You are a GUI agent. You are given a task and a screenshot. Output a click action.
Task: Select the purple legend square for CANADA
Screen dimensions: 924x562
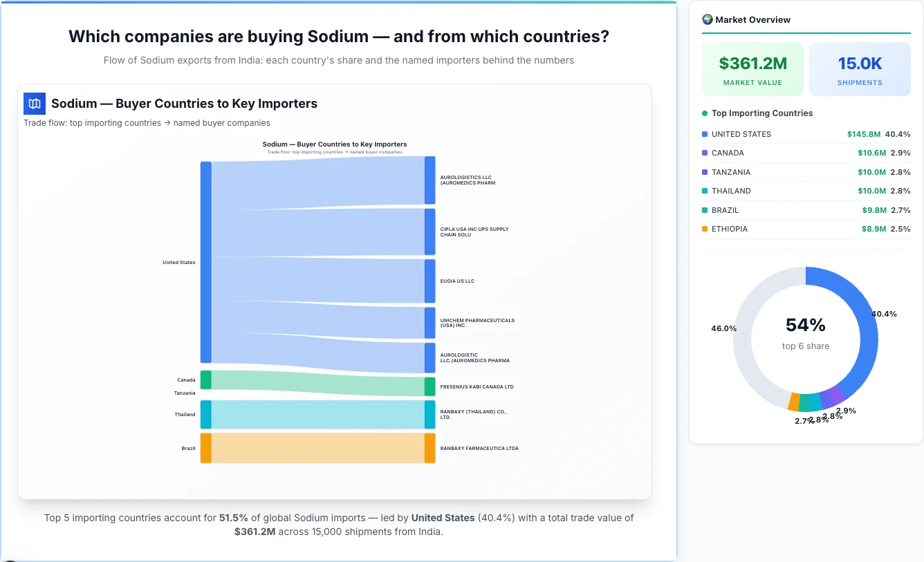tap(705, 153)
